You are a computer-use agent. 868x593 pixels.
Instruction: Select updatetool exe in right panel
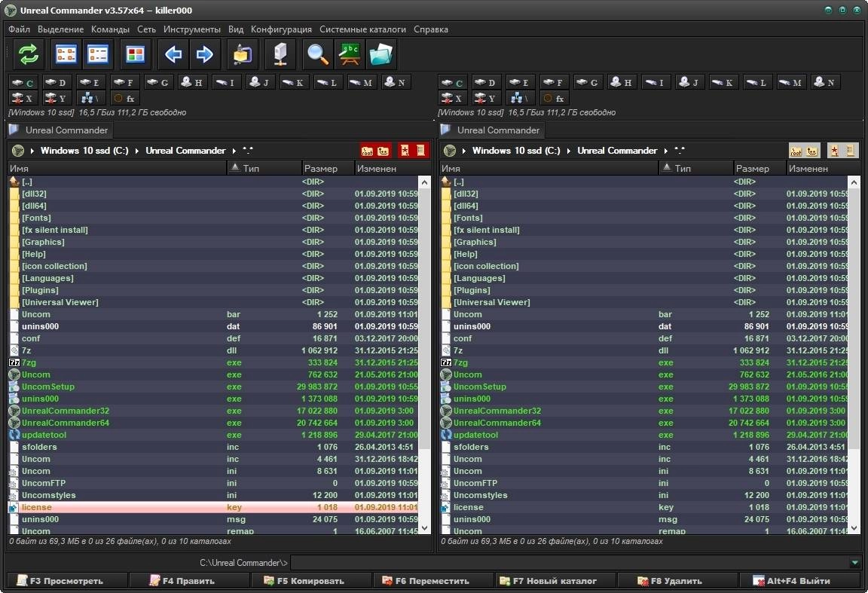(643, 435)
